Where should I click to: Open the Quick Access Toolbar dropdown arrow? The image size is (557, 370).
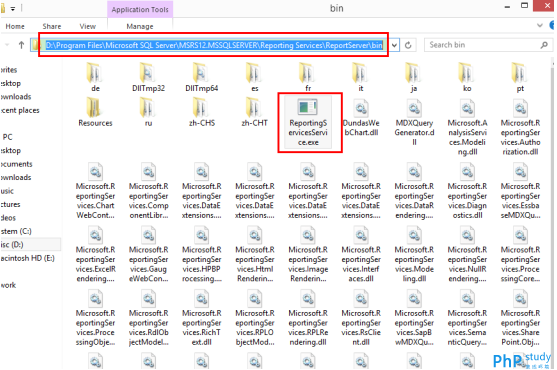pos(13,9)
